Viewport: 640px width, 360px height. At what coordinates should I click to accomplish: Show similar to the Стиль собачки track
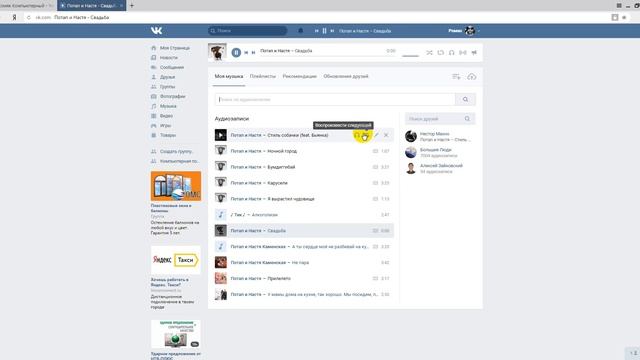tap(357, 135)
